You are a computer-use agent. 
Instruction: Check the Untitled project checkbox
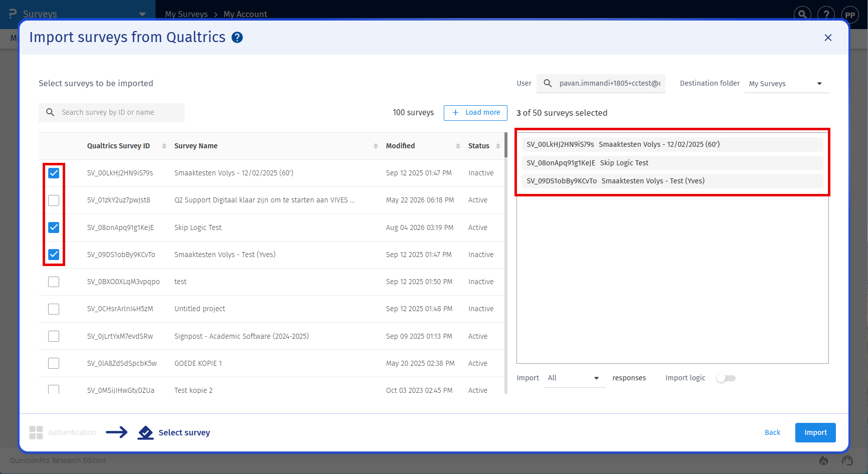(54, 309)
